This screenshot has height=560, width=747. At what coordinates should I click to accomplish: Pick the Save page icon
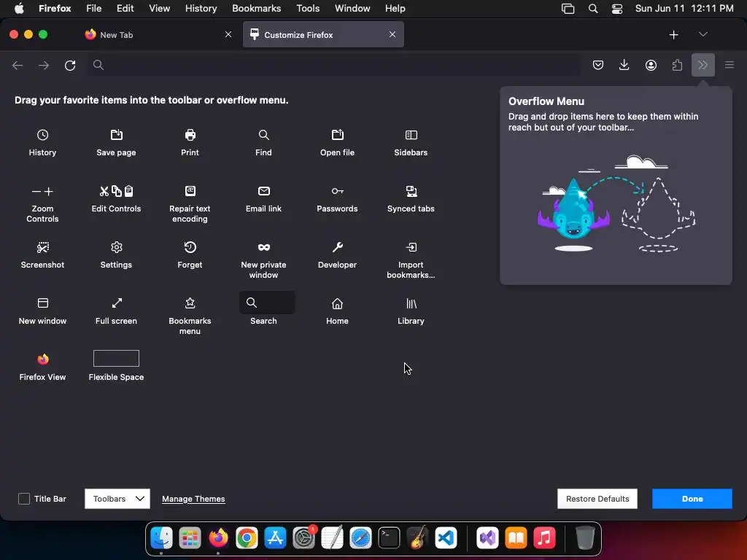point(116,135)
